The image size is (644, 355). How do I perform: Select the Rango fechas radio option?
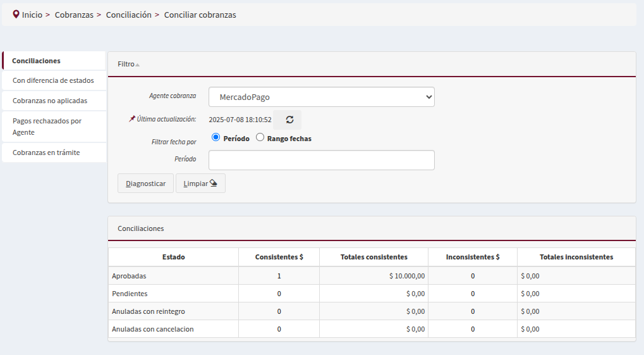260,137
